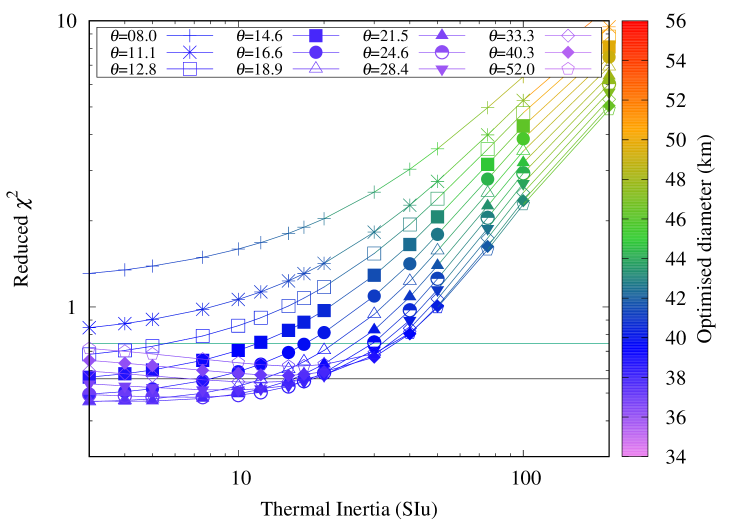747x523 pixels.
Task: Click the colorbar tick label 44
Action: [676, 259]
